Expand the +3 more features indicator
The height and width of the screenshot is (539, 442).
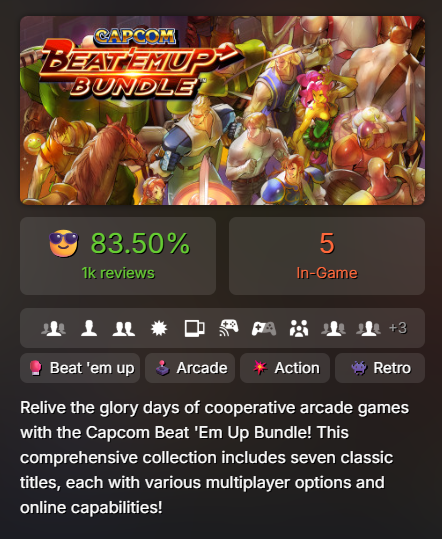tap(398, 328)
